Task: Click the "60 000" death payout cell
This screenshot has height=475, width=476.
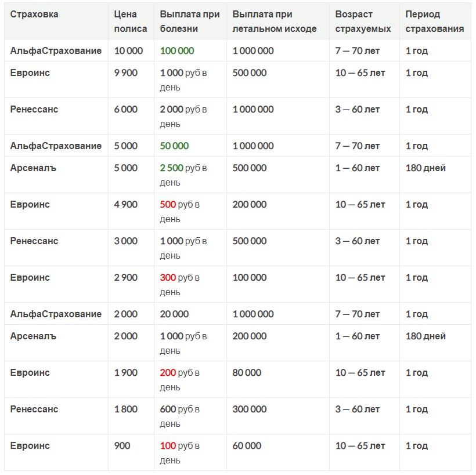Action: 247,446
